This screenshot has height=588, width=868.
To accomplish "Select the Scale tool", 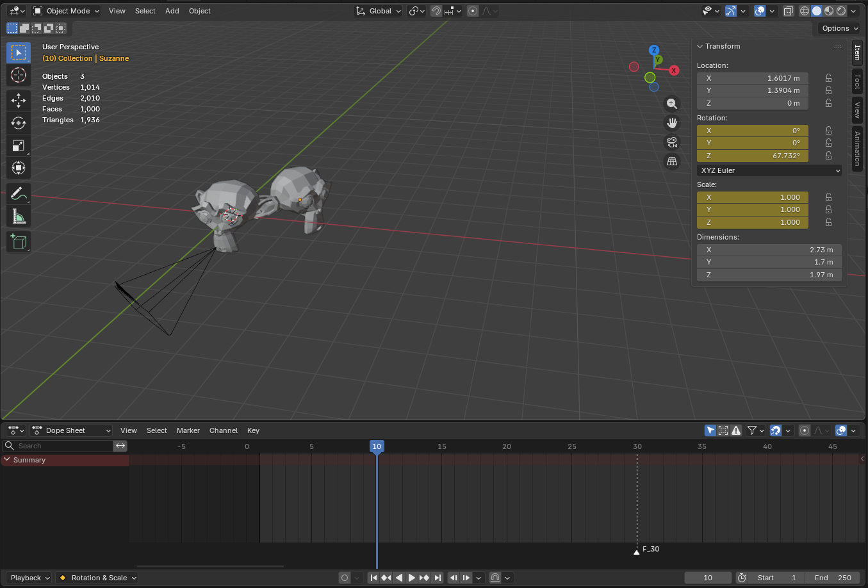I will (19, 145).
